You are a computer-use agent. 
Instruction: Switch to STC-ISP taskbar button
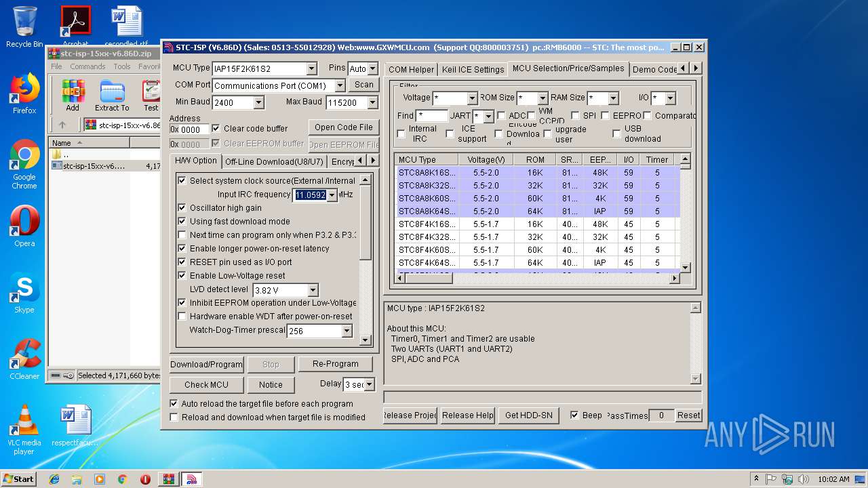pos(191,479)
